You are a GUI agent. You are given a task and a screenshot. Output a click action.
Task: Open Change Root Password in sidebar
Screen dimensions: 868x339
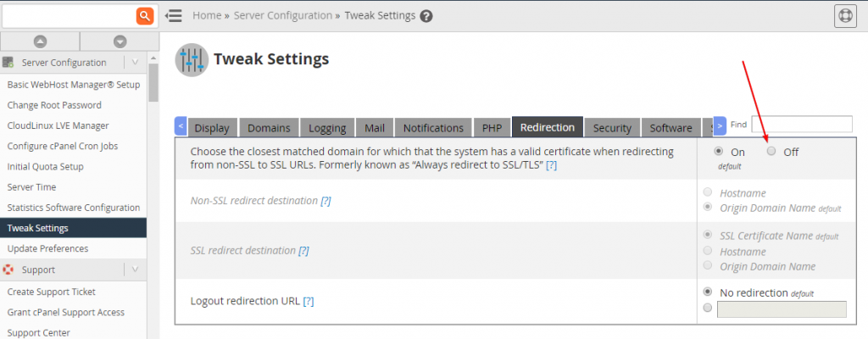54,105
